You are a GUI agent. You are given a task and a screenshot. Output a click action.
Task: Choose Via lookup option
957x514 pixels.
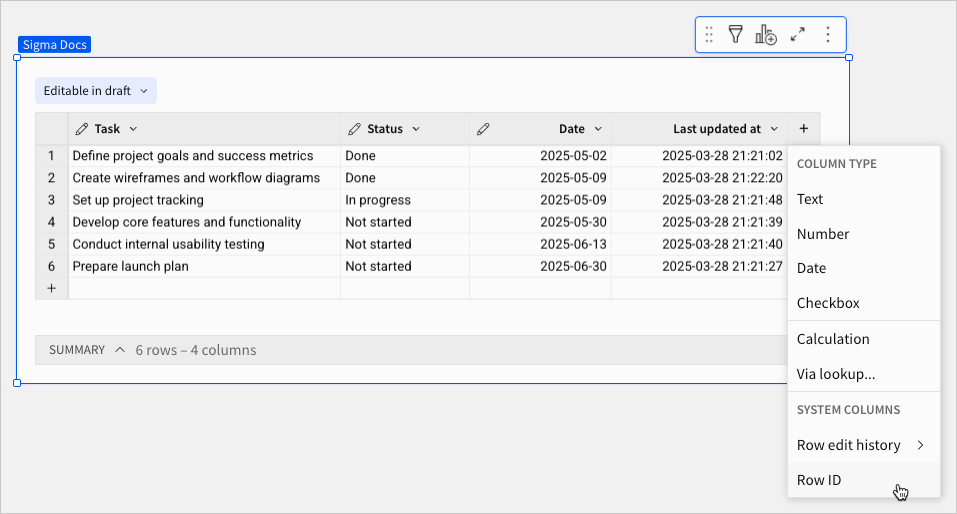pos(836,374)
